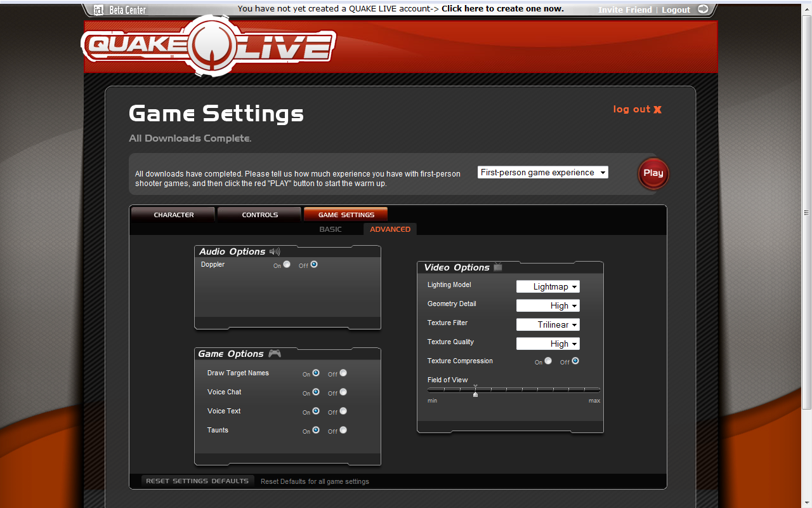812x508 pixels.
Task: Click the Field of View slider handle
Action: click(x=475, y=394)
